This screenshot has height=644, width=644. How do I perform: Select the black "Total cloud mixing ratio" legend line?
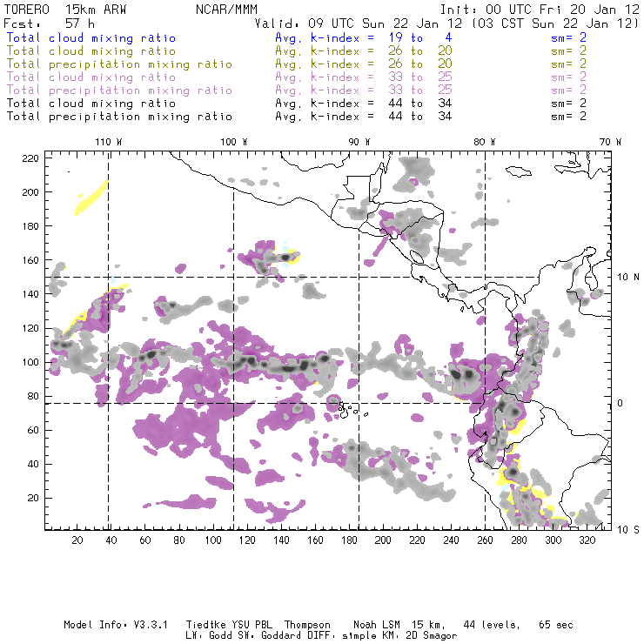pos(91,104)
